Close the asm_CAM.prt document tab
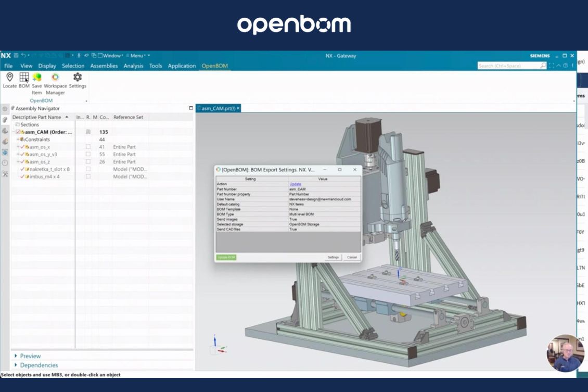Screen dimensions: 588x392 coord(238,108)
